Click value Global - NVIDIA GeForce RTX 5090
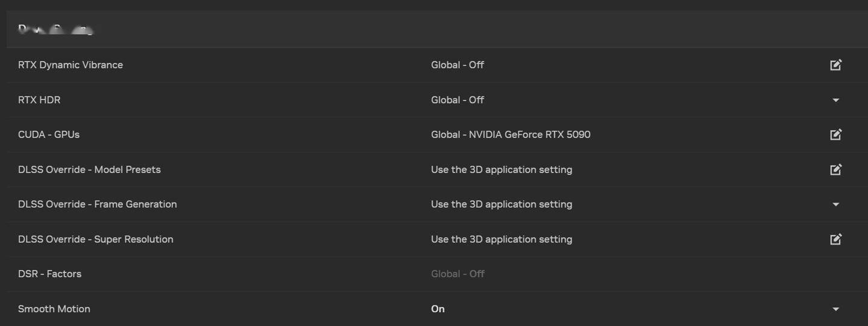 coord(511,134)
